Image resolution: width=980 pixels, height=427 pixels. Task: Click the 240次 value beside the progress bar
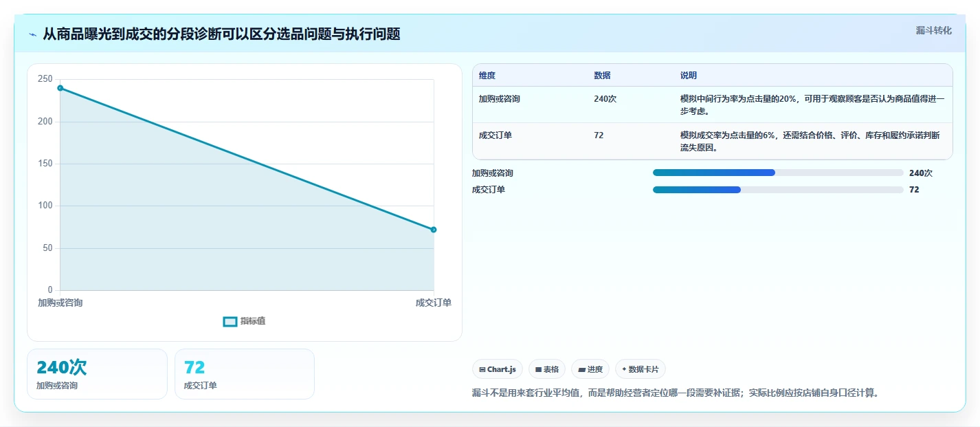coord(921,173)
